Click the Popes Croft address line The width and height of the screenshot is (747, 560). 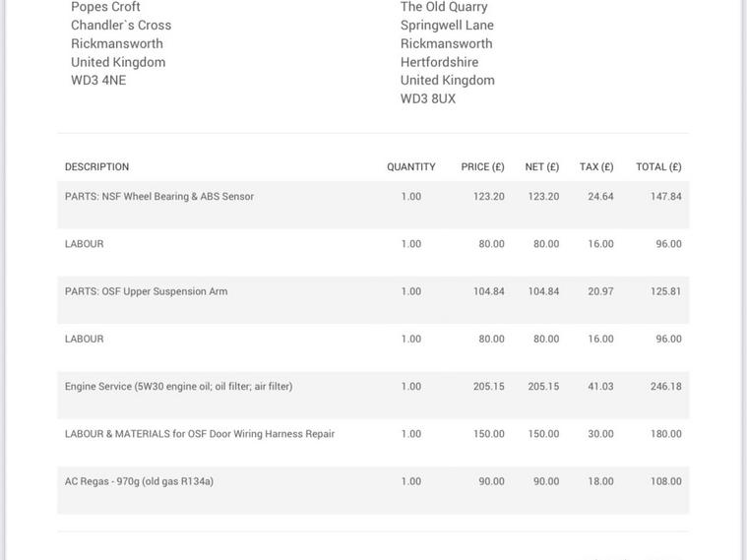[x=105, y=7]
